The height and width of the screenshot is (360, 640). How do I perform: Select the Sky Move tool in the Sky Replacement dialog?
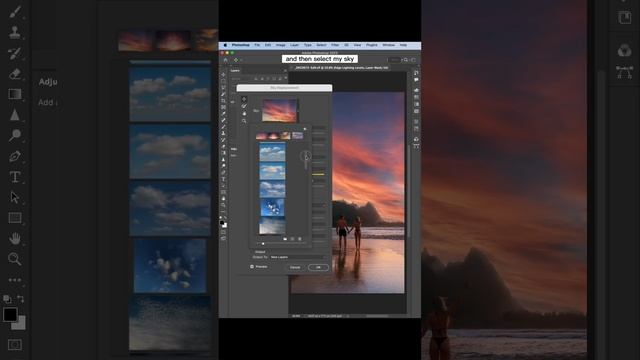point(244,99)
